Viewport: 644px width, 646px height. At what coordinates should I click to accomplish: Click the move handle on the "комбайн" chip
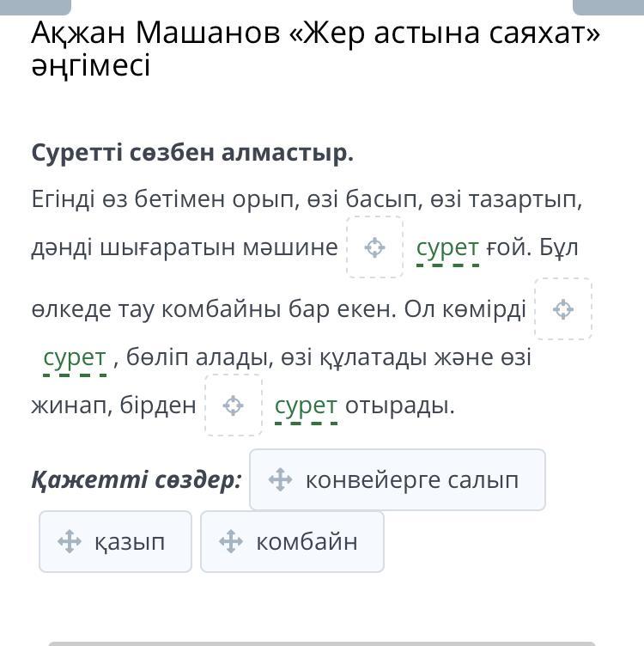pyautogui.click(x=231, y=541)
